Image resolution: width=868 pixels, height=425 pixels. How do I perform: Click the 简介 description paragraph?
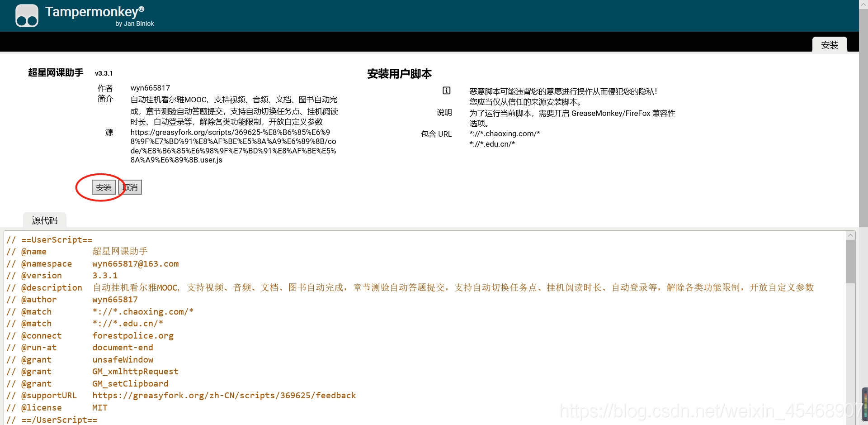click(x=234, y=110)
